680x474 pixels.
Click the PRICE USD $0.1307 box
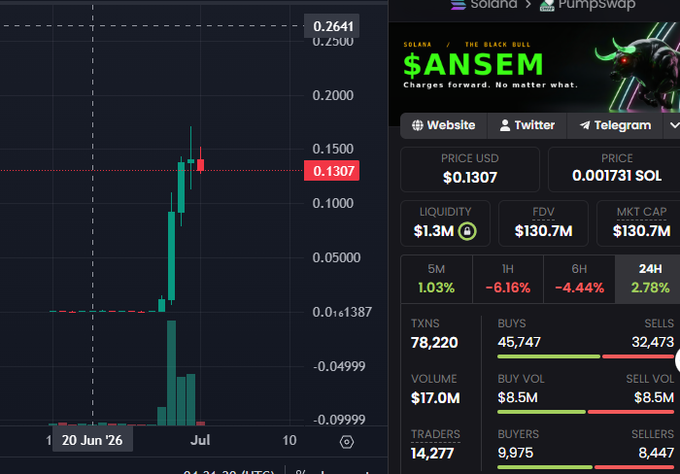coord(470,169)
